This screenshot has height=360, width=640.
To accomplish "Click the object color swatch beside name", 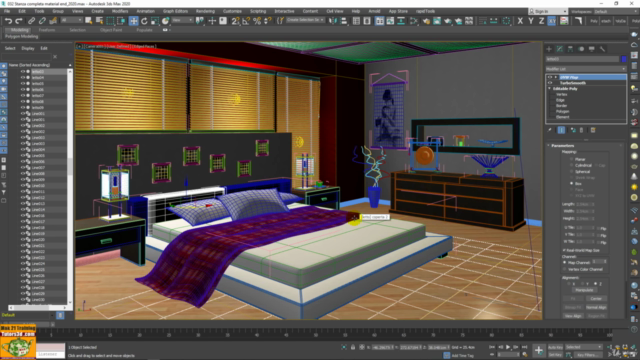I will point(624,59).
